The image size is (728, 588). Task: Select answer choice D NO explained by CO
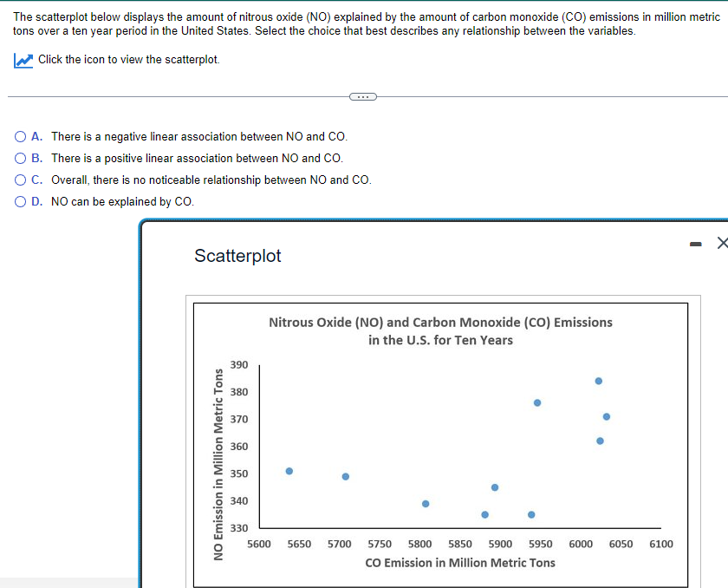pos(18,201)
